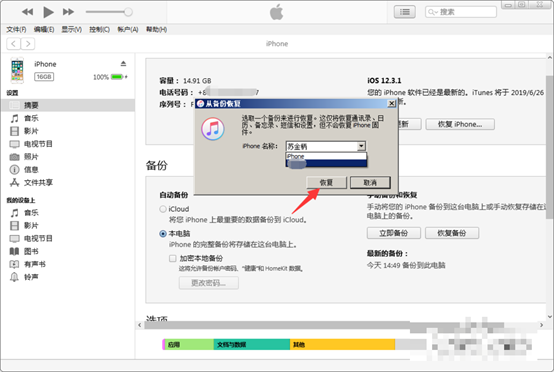This screenshot has height=372, width=554.
Task: Skip forward with the fast-forward button
Action: pos(68,12)
